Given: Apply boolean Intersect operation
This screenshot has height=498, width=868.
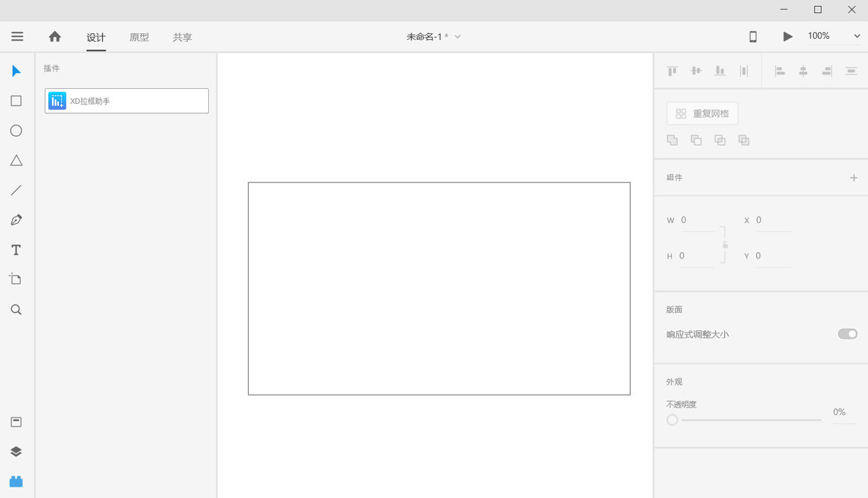Looking at the screenshot, I should [720, 140].
